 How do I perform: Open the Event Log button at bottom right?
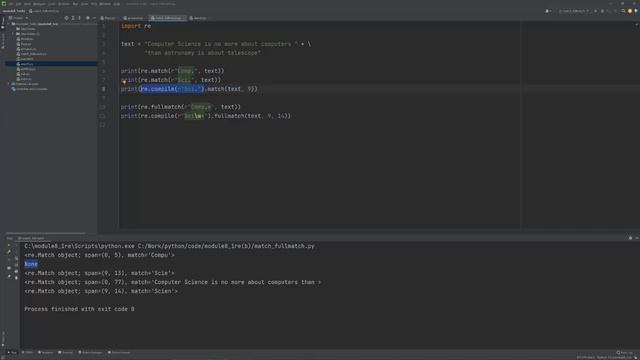tap(625, 352)
